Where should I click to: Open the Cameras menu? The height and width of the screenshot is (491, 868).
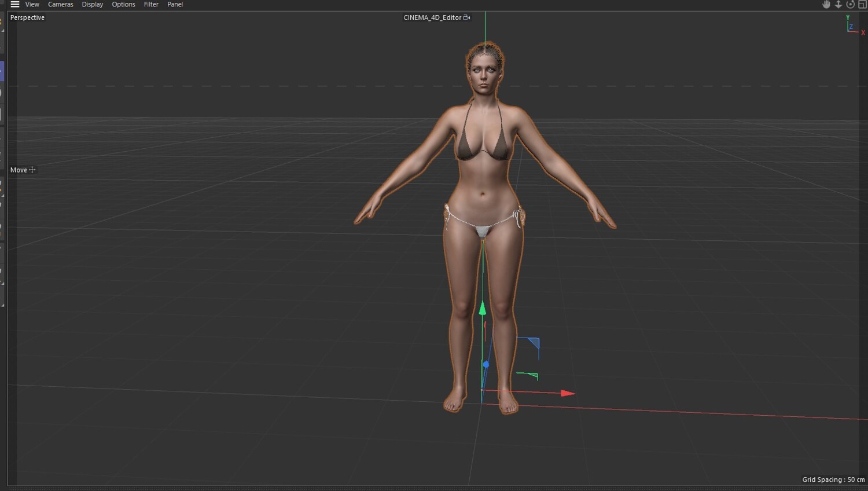coord(61,5)
